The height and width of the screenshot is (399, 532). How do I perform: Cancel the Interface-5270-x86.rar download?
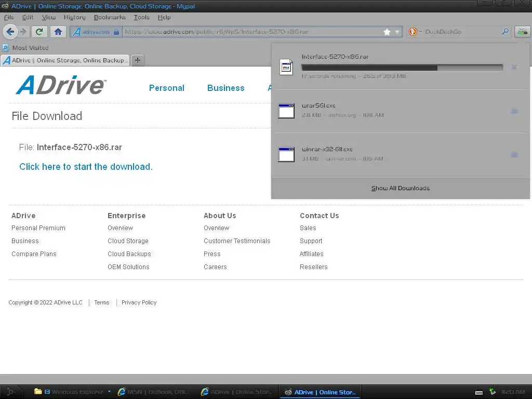[514, 67]
